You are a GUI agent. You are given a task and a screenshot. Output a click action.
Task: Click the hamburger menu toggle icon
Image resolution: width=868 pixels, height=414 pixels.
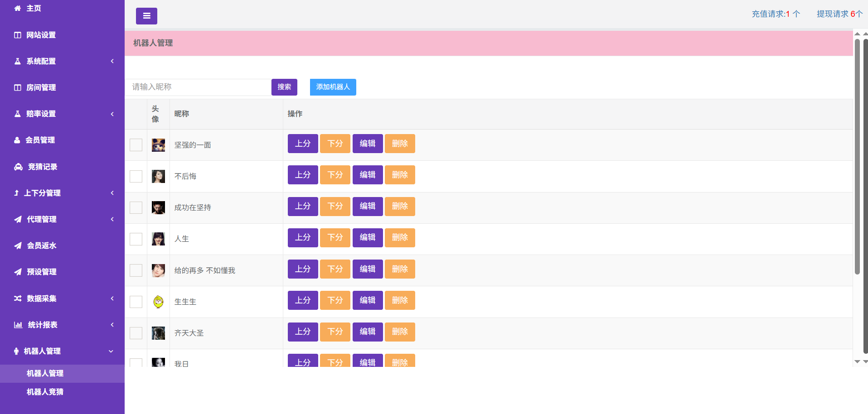tap(146, 16)
